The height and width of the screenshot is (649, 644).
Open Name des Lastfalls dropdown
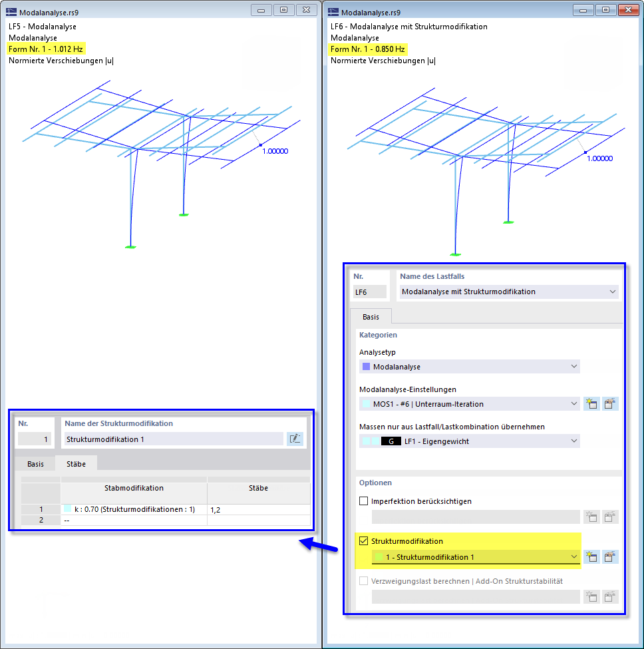tap(613, 292)
